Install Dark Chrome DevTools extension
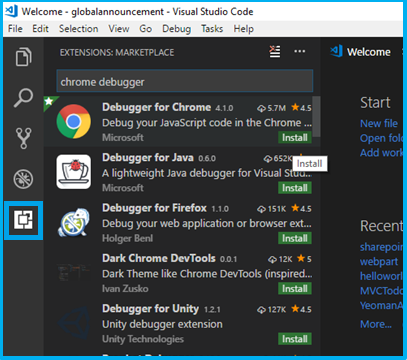 pos(295,289)
